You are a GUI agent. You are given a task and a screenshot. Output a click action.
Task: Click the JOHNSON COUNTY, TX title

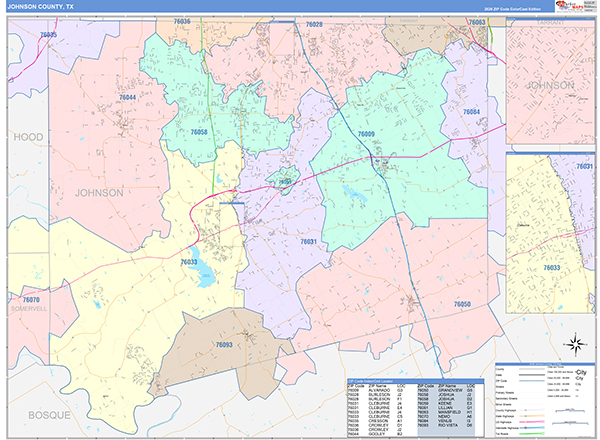coord(41,7)
